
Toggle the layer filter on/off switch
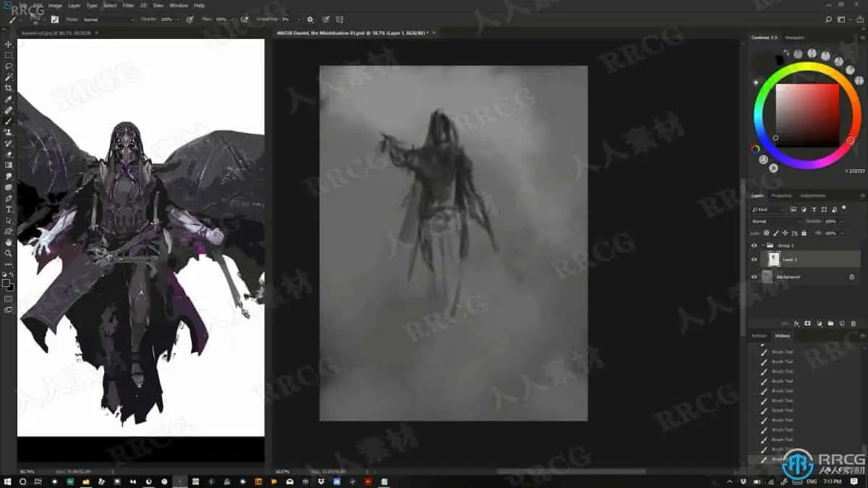point(844,208)
